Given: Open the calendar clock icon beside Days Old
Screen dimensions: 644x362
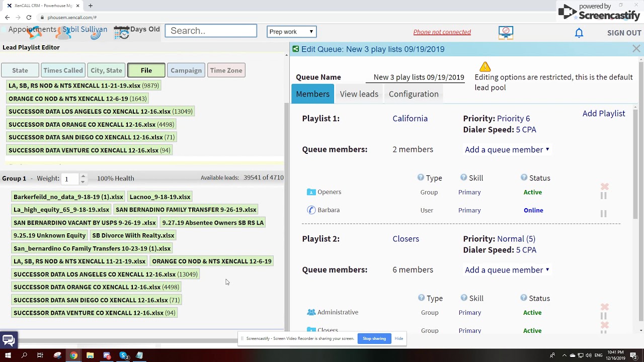Looking at the screenshot, I should [121, 32].
